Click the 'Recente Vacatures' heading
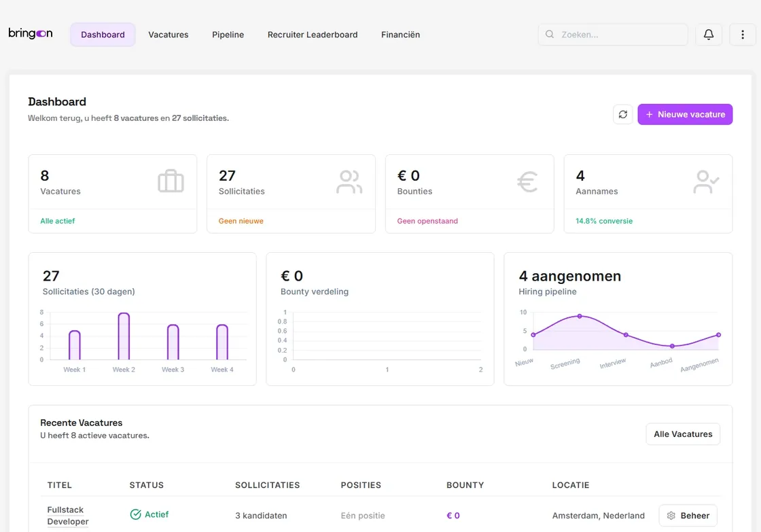 (x=82, y=423)
